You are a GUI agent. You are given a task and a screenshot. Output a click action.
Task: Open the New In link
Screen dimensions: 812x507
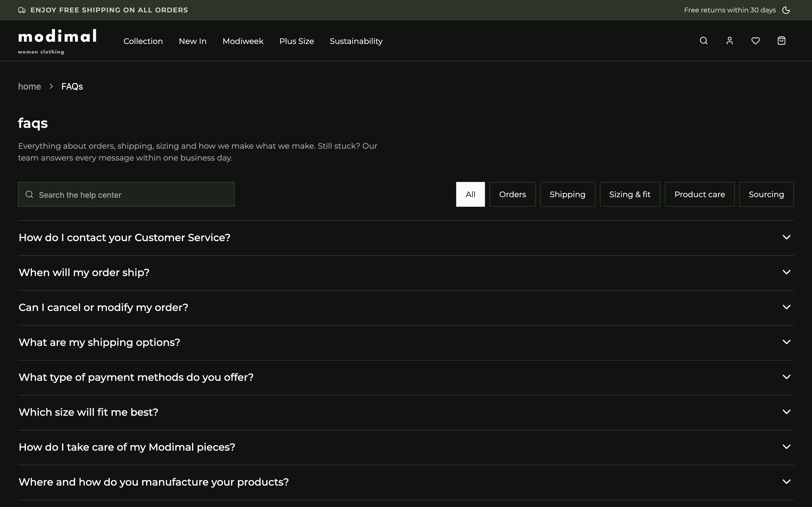pos(193,41)
